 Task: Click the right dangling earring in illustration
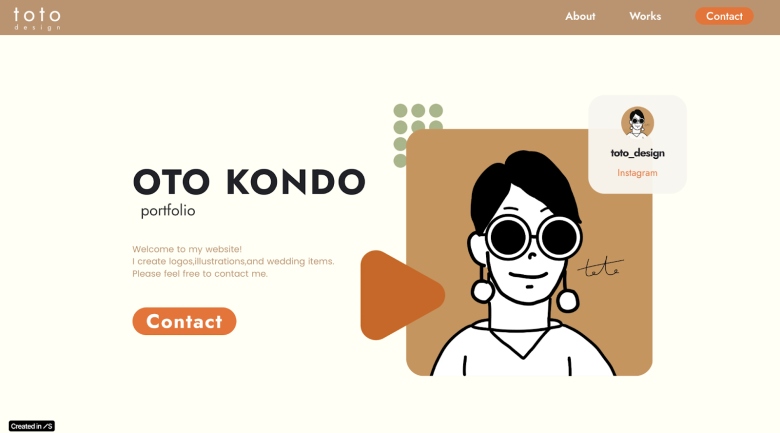click(x=568, y=300)
